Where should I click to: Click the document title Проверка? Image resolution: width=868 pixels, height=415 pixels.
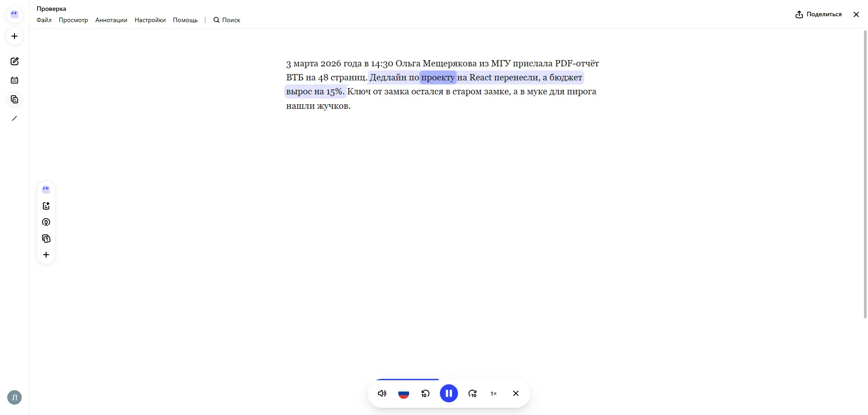pyautogui.click(x=51, y=9)
